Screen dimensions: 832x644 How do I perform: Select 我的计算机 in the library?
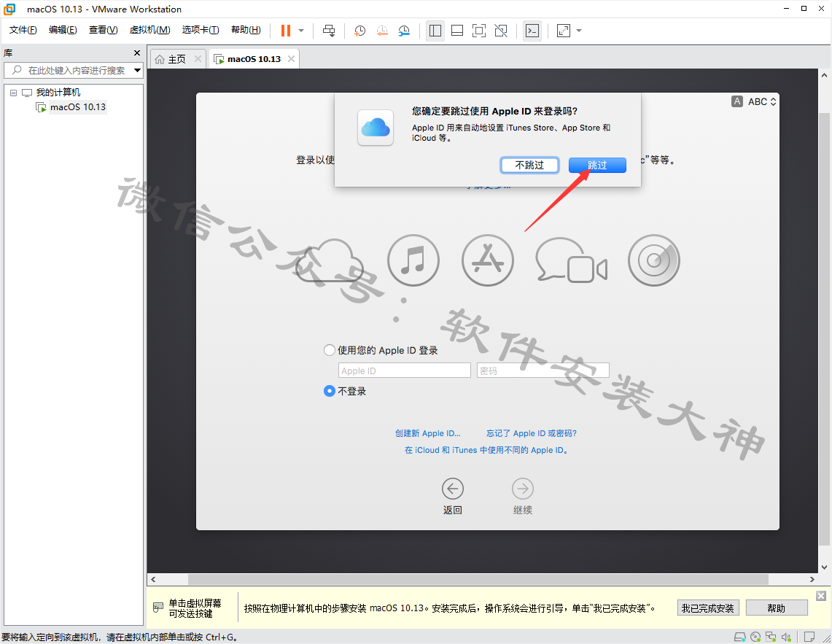pos(58,93)
